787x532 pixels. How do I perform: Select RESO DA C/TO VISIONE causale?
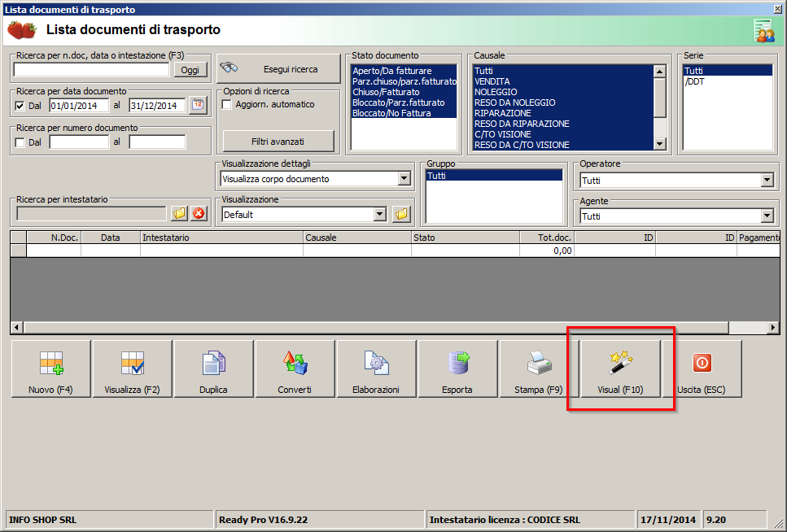(x=563, y=145)
